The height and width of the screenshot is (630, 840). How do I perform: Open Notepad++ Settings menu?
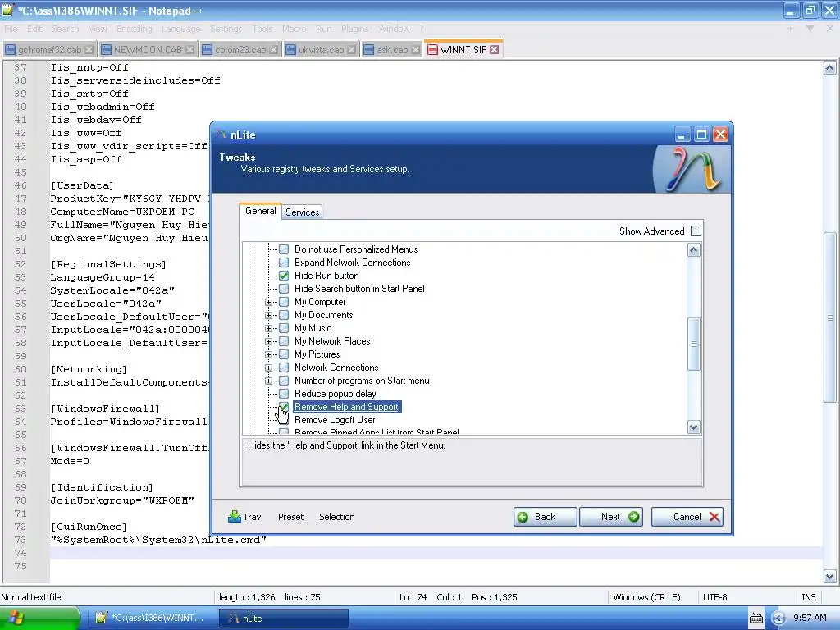tap(226, 29)
